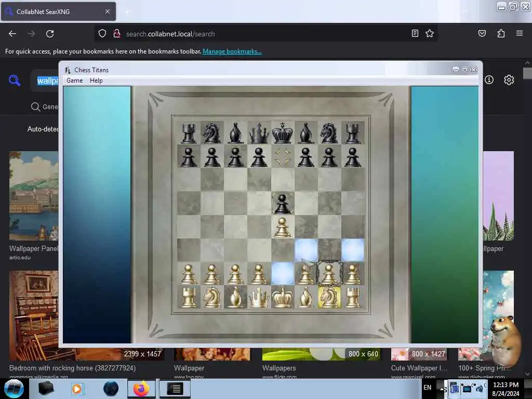Screen dimensions: 532x399
Task: Select the white pawn on a2
Action: (x=189, y=274)
